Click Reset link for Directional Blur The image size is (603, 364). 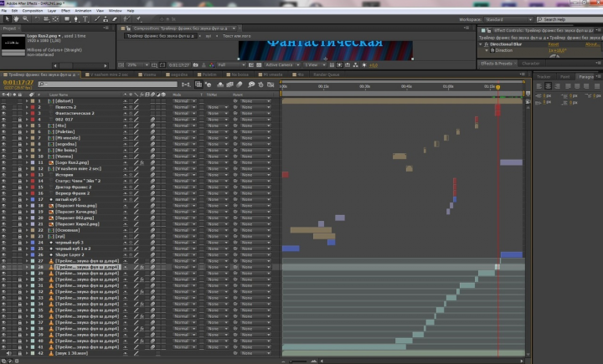[553, 44]
